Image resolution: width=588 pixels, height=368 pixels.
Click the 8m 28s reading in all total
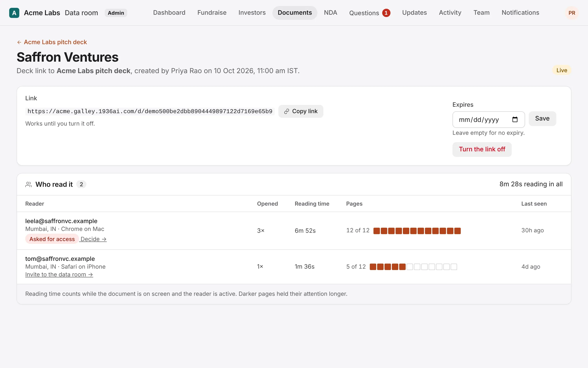[x=531, y=184]
